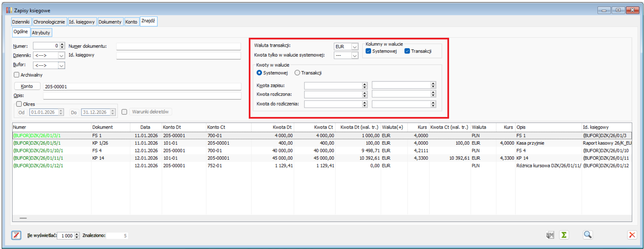Screen dimensions: 644x249
Task: Open the Bufor dropdown list
Action: point(61,66)
